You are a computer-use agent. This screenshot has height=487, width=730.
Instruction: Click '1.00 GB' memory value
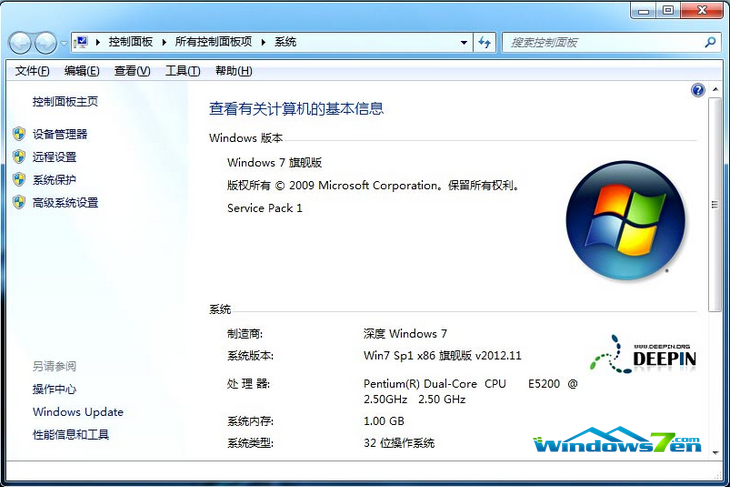click(x=384, y=421)
